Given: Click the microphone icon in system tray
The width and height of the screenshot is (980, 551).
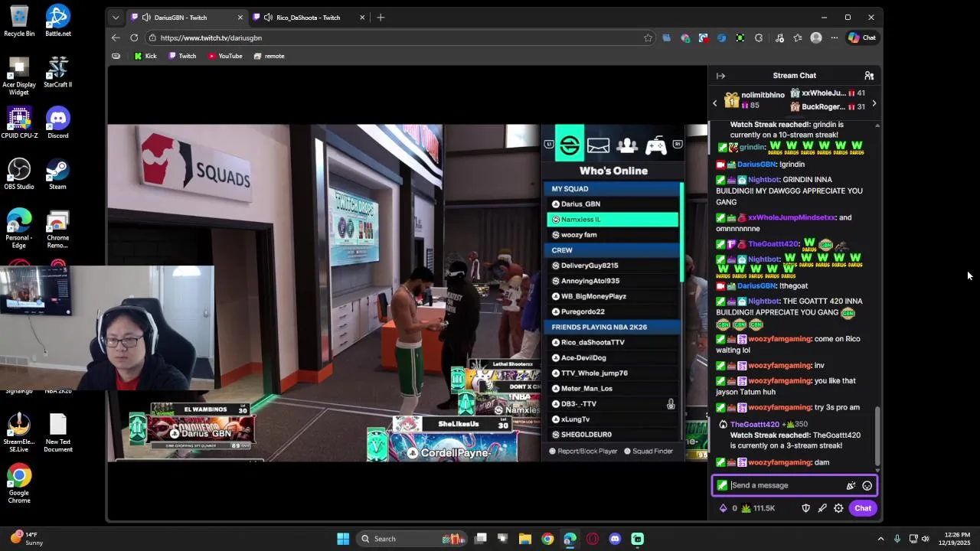Looking at the screenshot, I should (897, 539).
